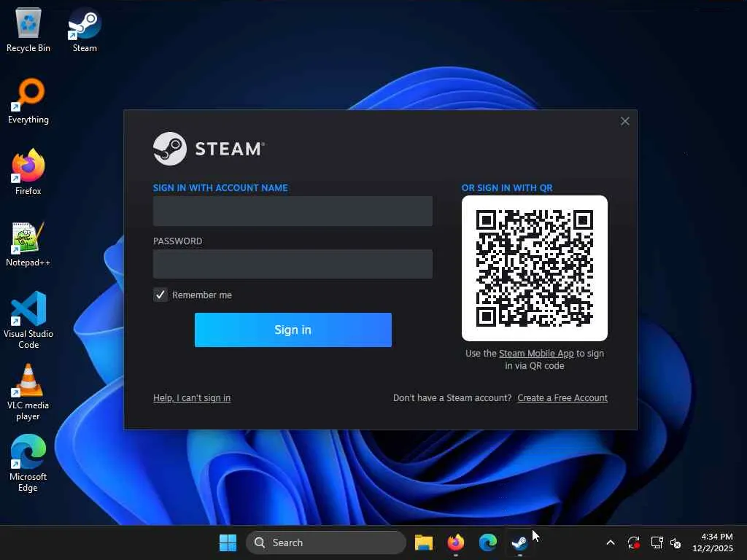Viewport: 747px width, 560px height.
Task: Click the taskbar Search box
Action: (326, 542)
